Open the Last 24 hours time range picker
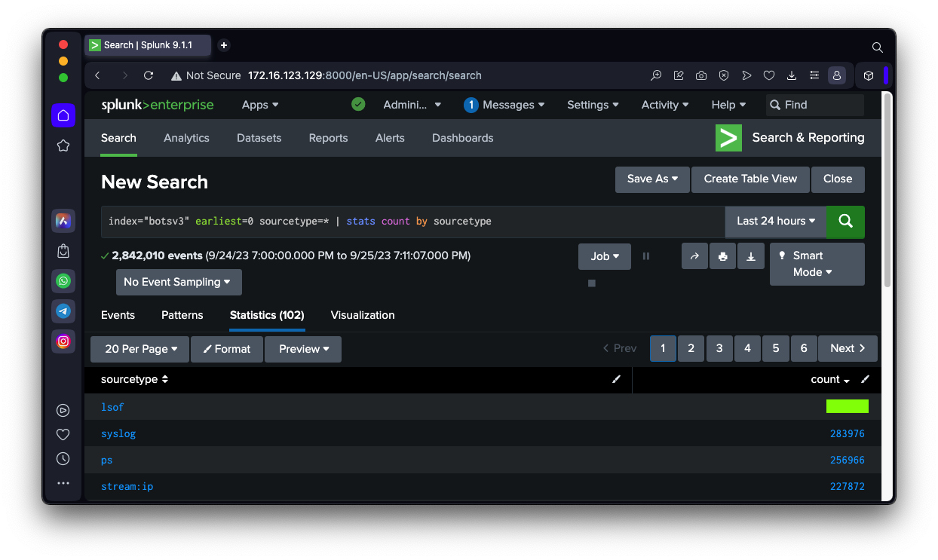938x560 pixels. (x=776, y=222)
